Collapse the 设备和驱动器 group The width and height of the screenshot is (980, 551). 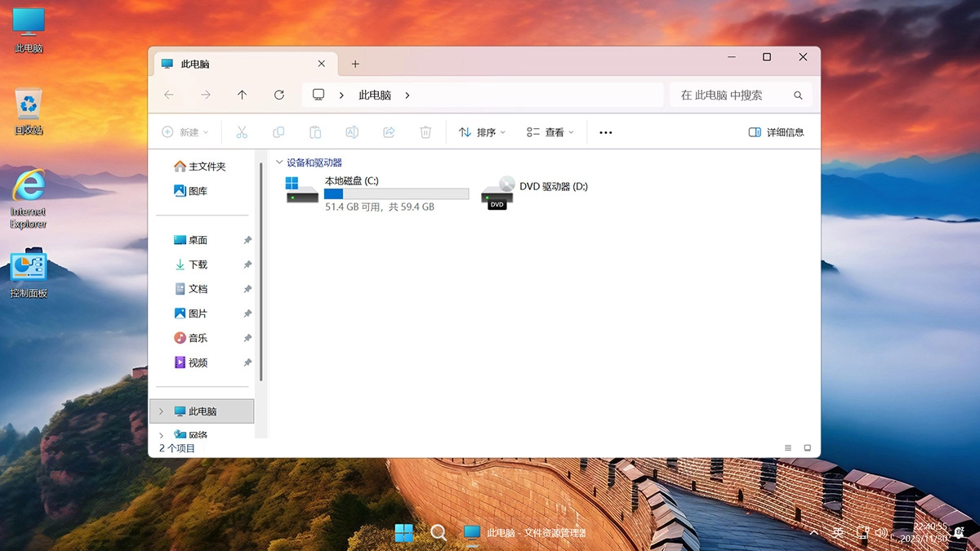tap(280, 162)
